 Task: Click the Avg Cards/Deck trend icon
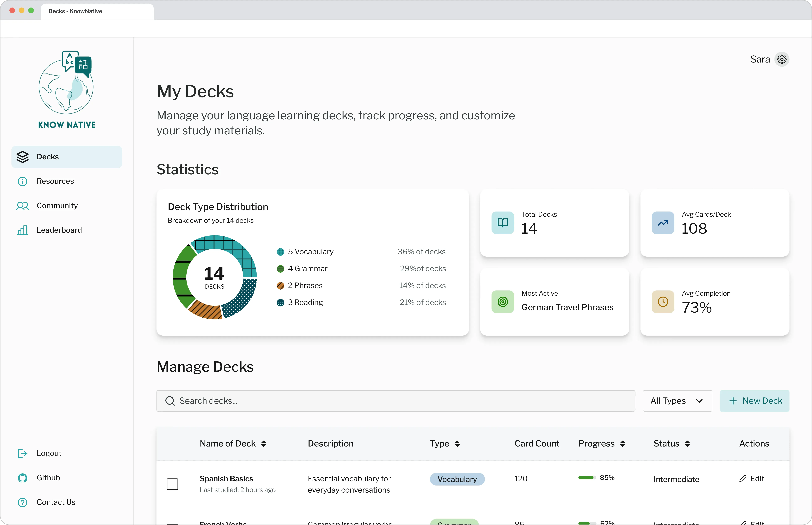(x=663, y=223)
